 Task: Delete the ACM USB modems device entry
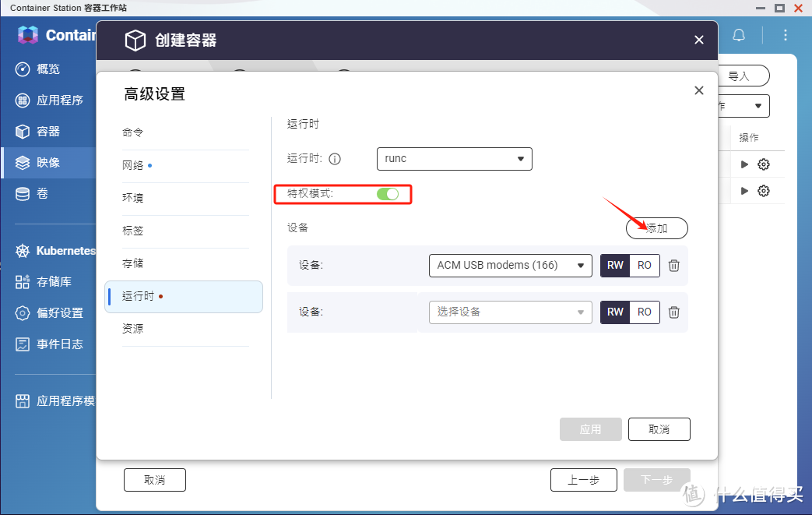[673, 265]
